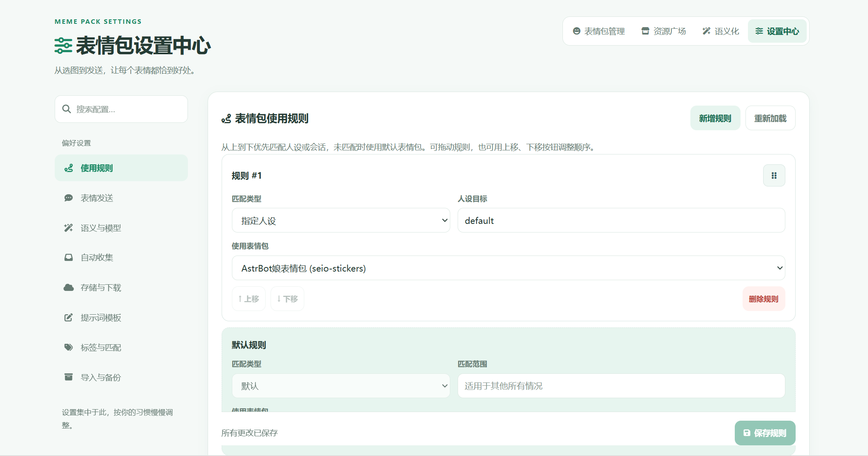868x456 pixels.
Task: Click the 重新加载 button
Action: [770, 118]
